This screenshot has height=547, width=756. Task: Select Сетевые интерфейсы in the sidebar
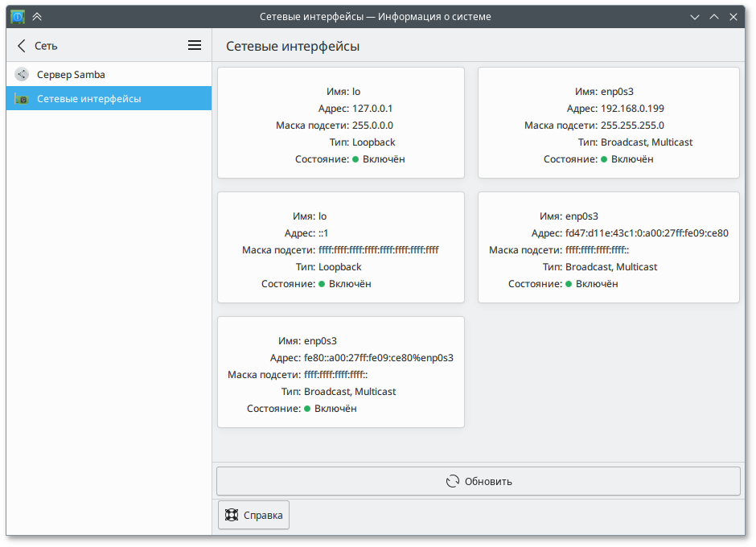[88, 99]
